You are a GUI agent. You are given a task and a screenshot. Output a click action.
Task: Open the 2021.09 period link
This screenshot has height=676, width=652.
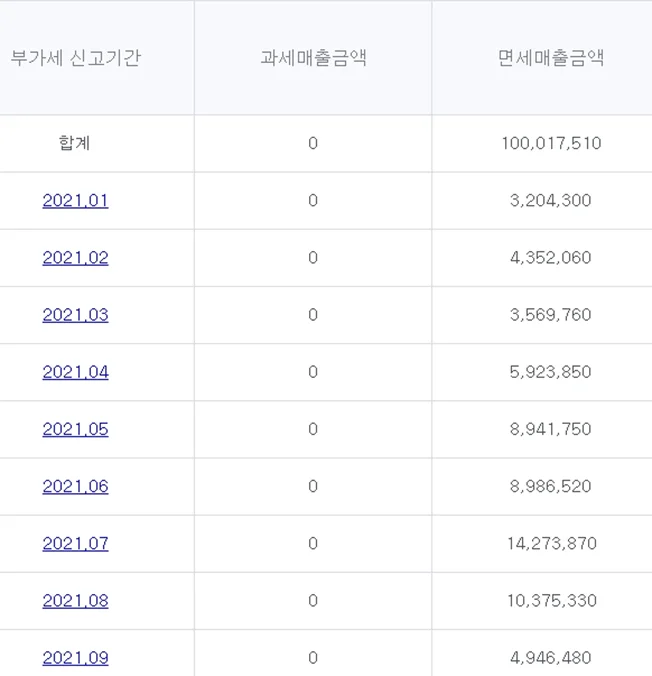pyautogui.click(x=75, y=658)
